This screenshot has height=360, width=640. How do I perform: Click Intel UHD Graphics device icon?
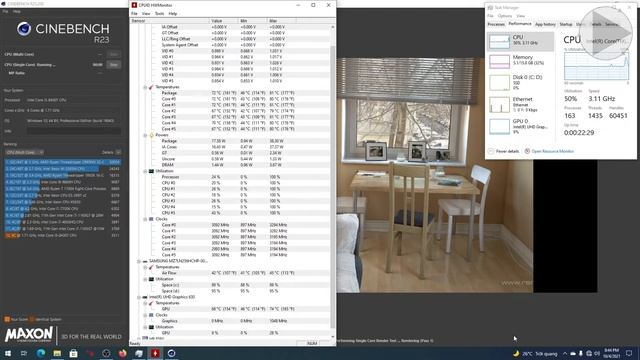145,297
